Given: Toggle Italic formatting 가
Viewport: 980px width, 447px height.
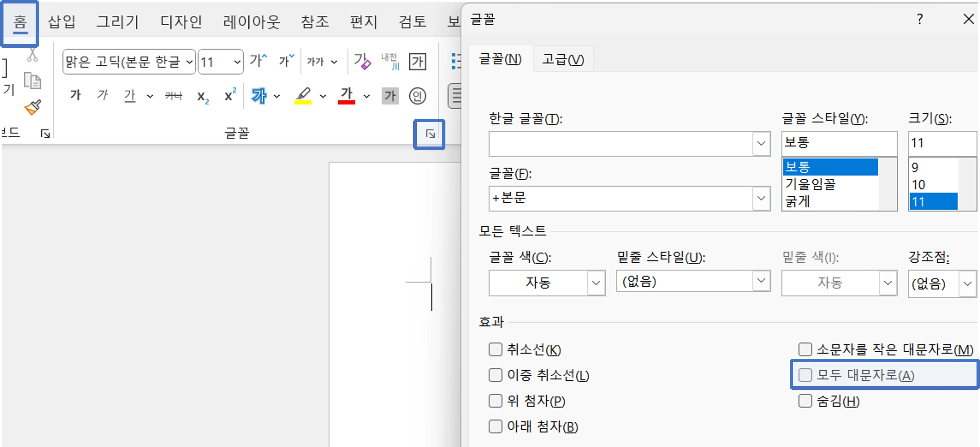Looking at the screenshot, I should pyautogui.click(x=102, y=95).
